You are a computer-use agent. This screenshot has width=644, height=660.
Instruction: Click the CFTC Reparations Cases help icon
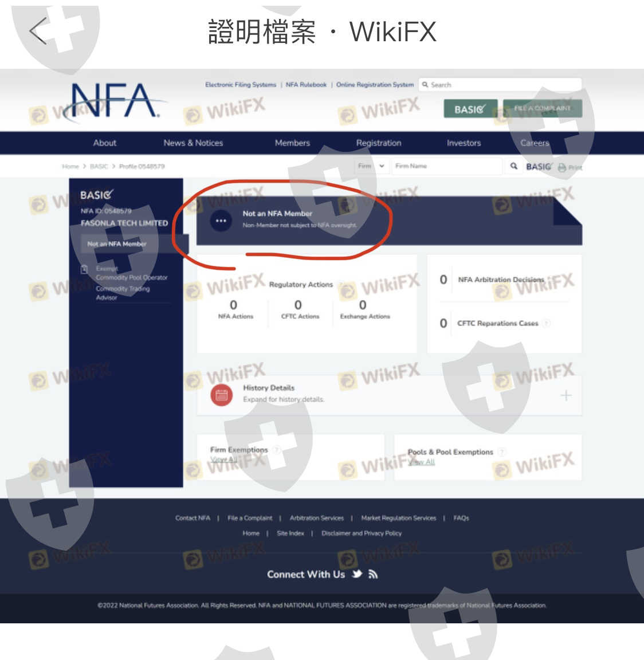point(547,323)
